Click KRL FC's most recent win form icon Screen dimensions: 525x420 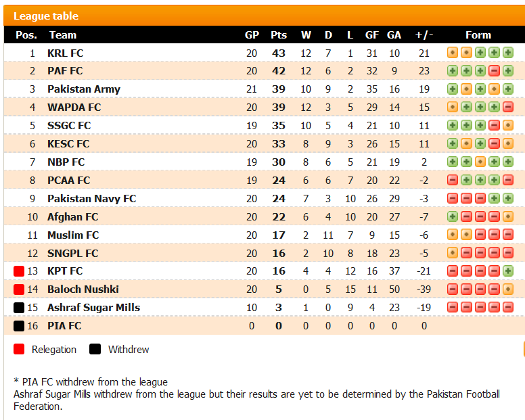click(508, 53)
